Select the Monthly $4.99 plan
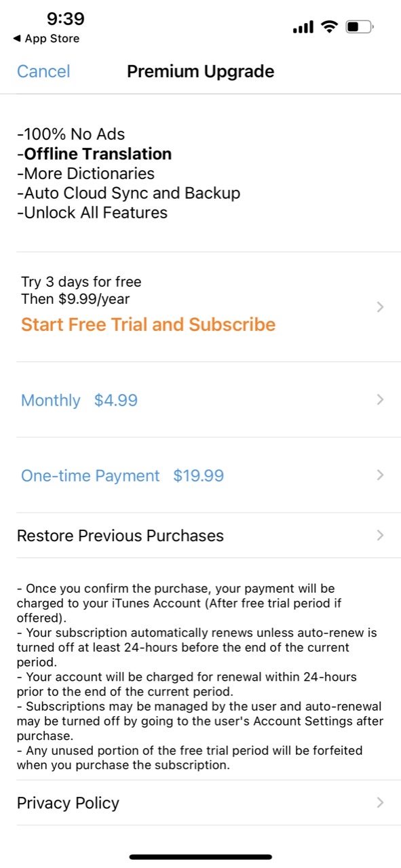The image size is (401, 868). 201,400
